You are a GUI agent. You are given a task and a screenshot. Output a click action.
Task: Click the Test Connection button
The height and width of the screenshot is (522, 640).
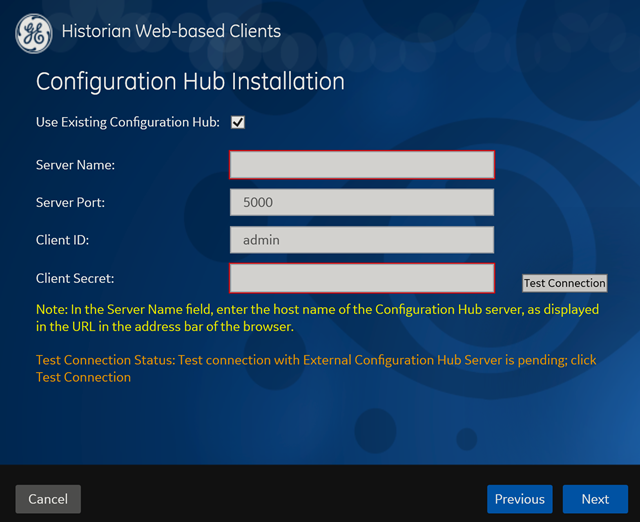[564, 283]
